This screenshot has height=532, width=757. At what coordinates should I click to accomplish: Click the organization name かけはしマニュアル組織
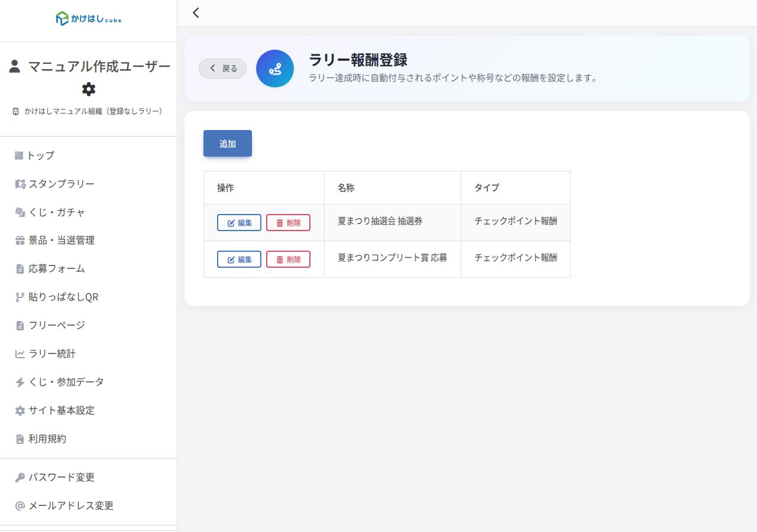click(93, 111)
